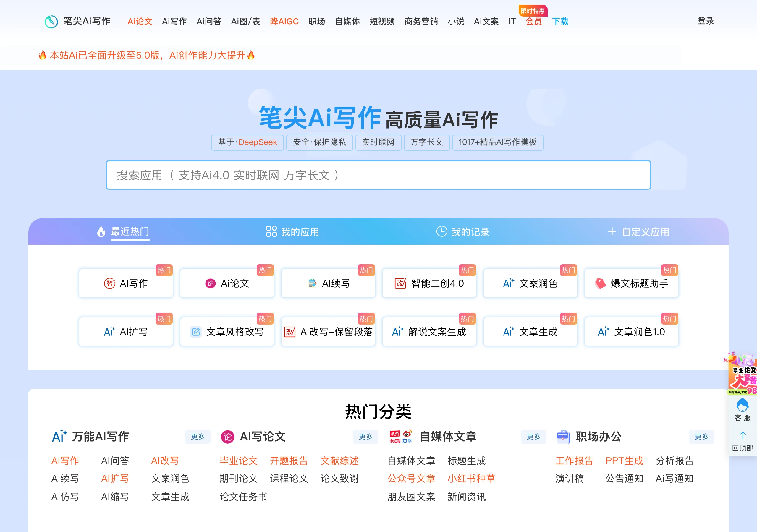757x532 pixels.
Task: Click the AI写论文 category heading icon
Action: point(227,437)
